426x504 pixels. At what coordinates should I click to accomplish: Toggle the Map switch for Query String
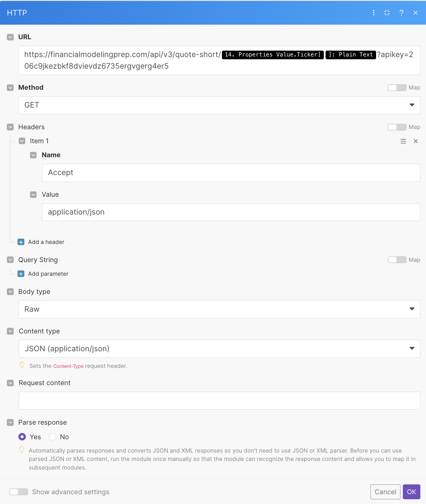point(397,260)
